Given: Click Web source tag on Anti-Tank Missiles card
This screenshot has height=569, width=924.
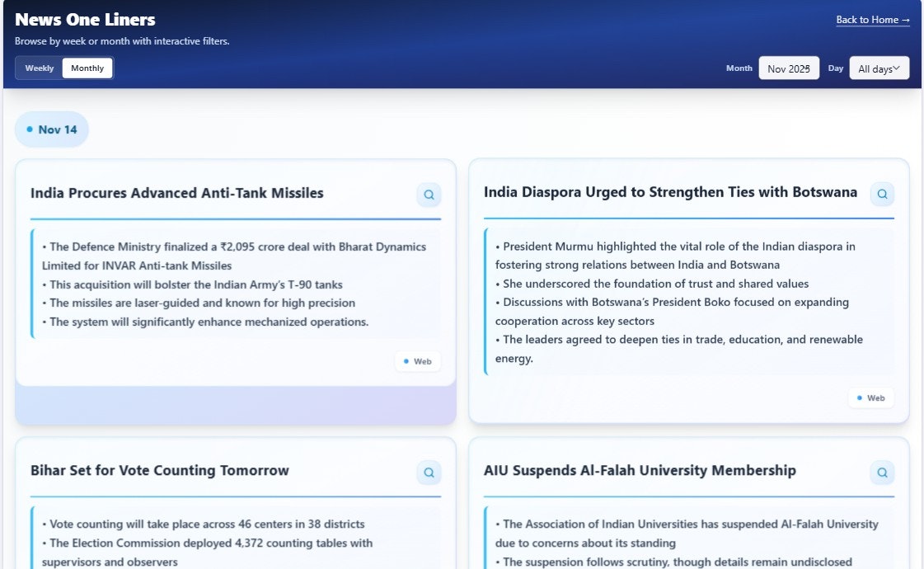Looking at the screenshot, I should coord(417,361).
